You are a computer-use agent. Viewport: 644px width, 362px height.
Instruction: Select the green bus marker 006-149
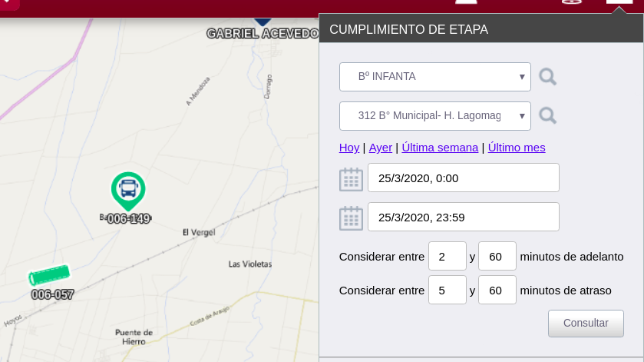tap(128, 189)
